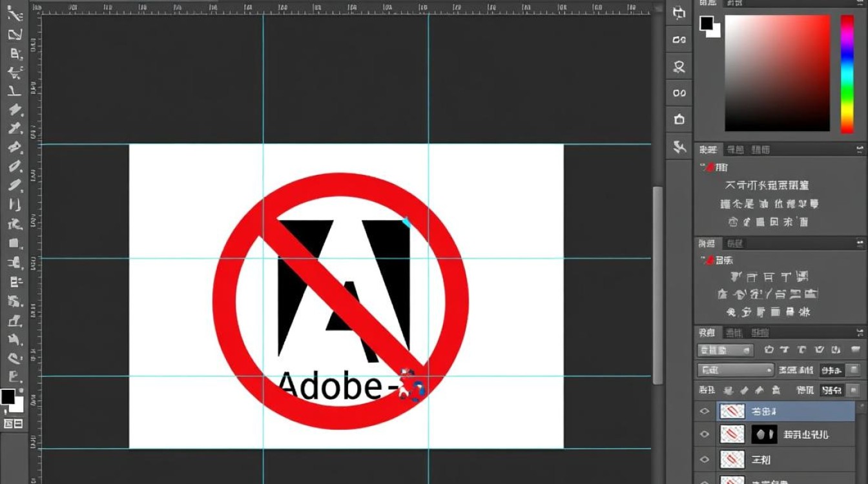The height and width of the screenshot is (484, 868).
Task: Hide the top selected layer using its eye icon
Action: click(705, 411)
